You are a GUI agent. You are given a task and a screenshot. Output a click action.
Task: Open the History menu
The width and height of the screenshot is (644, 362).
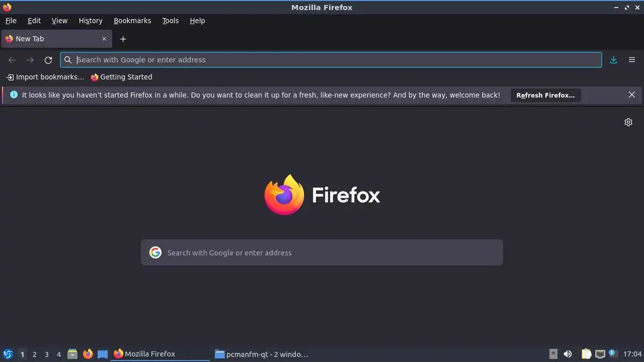click(91, 21)
